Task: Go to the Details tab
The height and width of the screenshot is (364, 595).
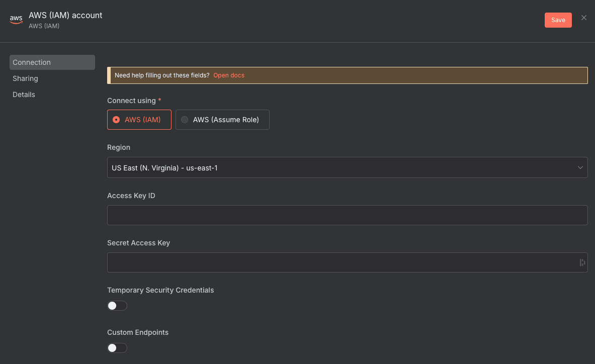Action: pyautogui.click(x=24, y=95)
